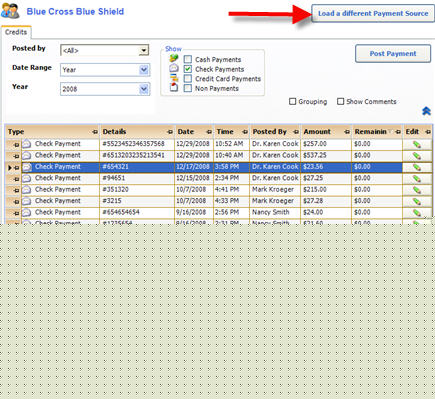Screen dimensions: 435x399
Task: Edit the selected payment #654321
Action: click(x=417, y=167)
